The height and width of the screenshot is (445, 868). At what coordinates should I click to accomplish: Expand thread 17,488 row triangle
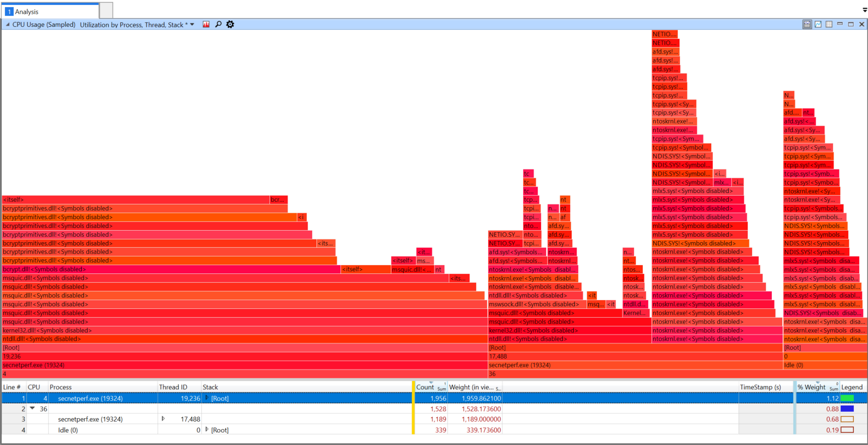(x=163, y=419)
